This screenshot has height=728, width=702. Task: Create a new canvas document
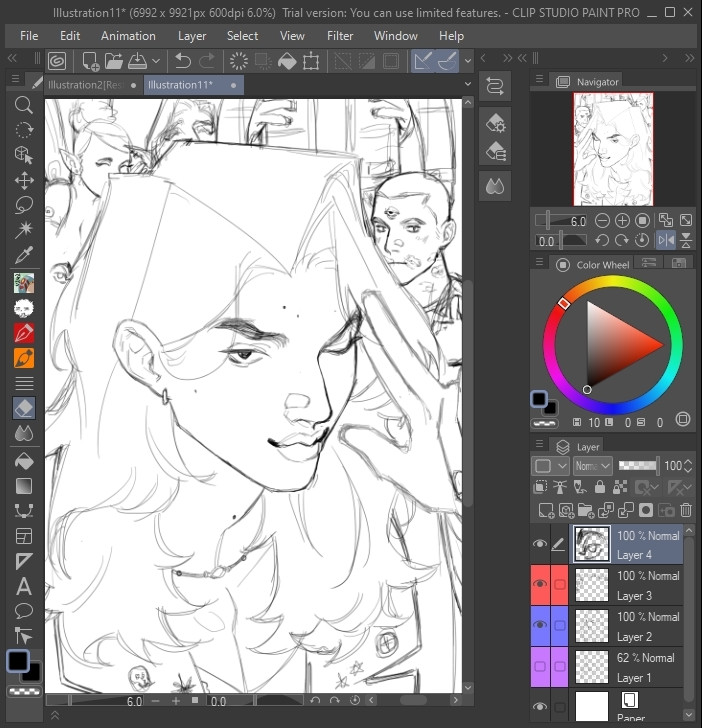coord(90,61)
